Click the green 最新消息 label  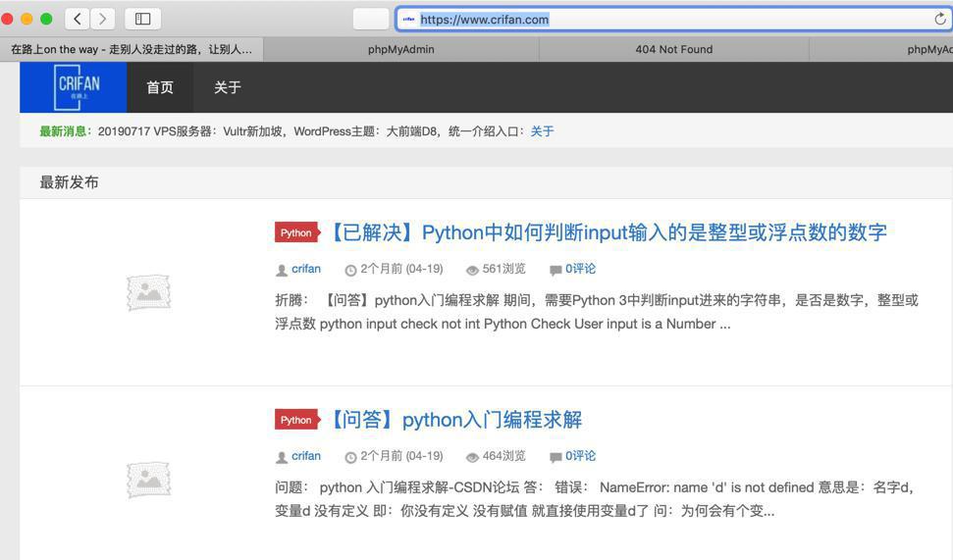[x=65, y=131]
